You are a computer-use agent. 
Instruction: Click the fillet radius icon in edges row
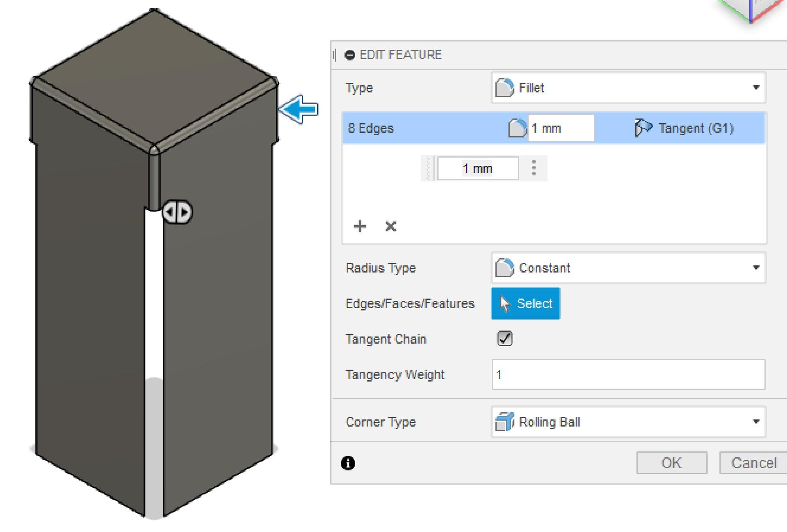click(x=517, y=128)
